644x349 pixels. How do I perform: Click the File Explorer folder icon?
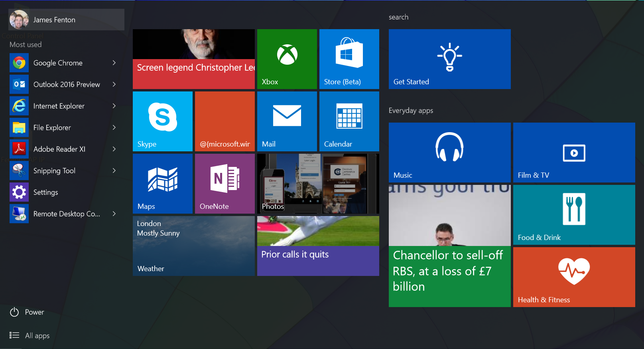[x=19, y=127]
